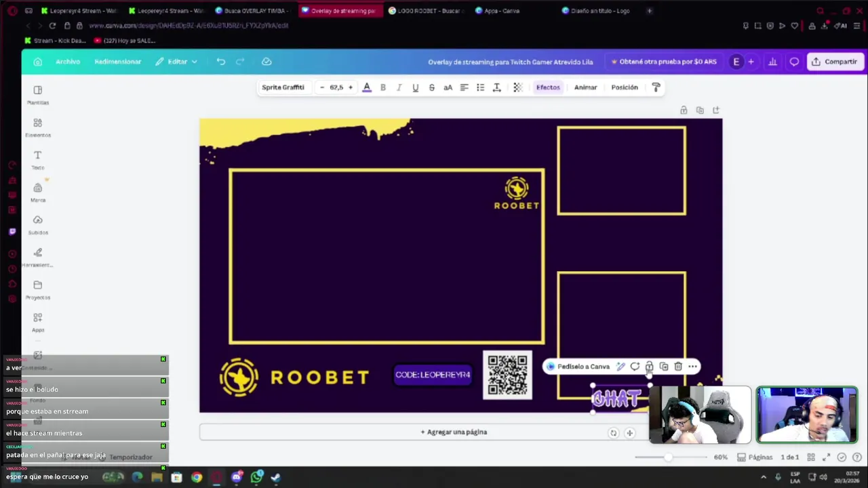The width and height of the screenshot is (868, 488).
Task: Copy style with paint roller icon
Action: (x=656, y=87)
